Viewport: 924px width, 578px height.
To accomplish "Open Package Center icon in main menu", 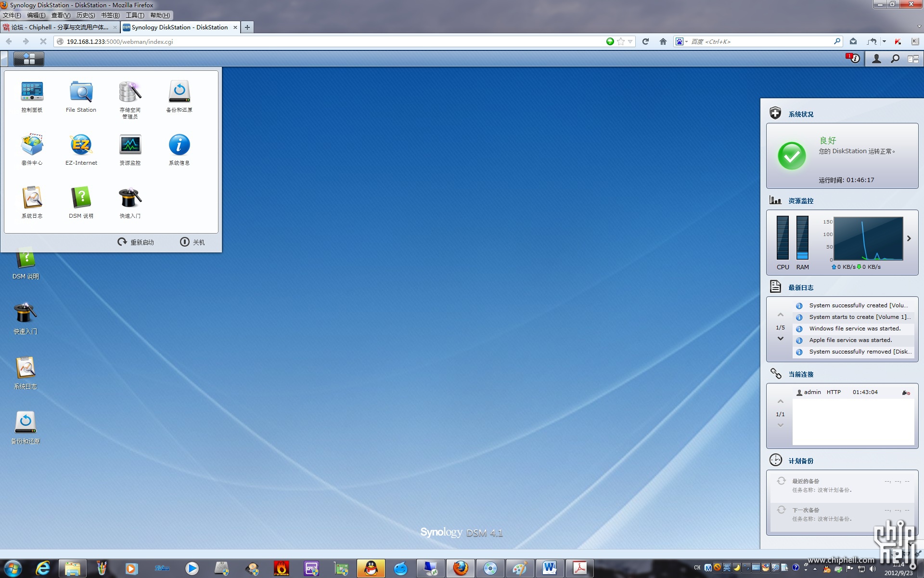I will 32,150.
